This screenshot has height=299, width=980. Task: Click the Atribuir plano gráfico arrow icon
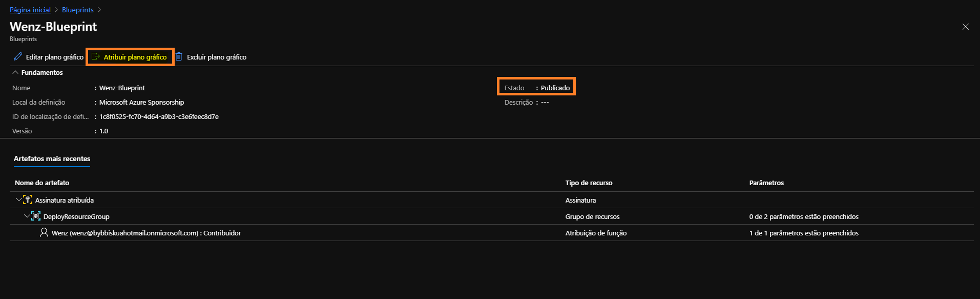click(95, 57)
